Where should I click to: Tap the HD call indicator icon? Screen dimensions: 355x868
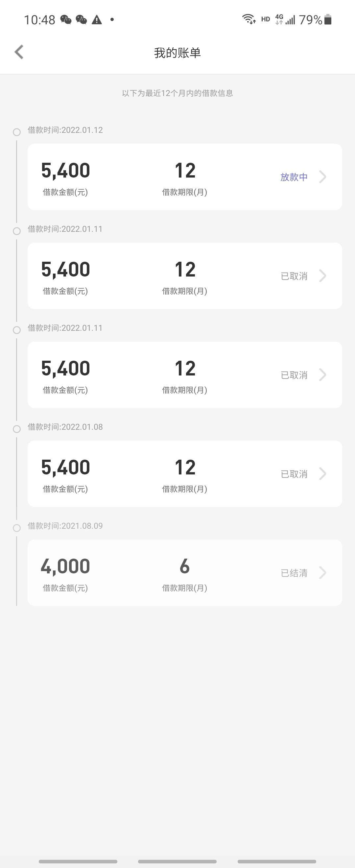[x=265, y=19]
